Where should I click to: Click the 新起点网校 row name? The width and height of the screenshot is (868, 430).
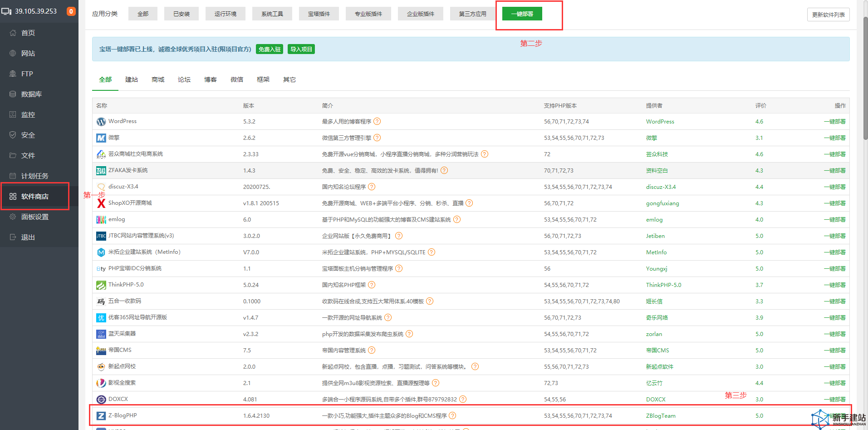click(x=122, y=366)
